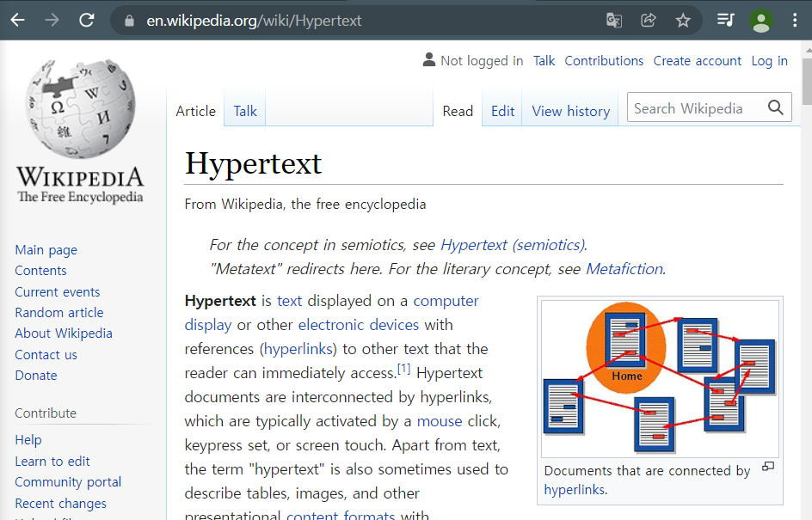This screenshot has width=812, height=520.
Task: Click 'From Wikipedia, the free encyclopedia' text
Action: click(305, 205)
